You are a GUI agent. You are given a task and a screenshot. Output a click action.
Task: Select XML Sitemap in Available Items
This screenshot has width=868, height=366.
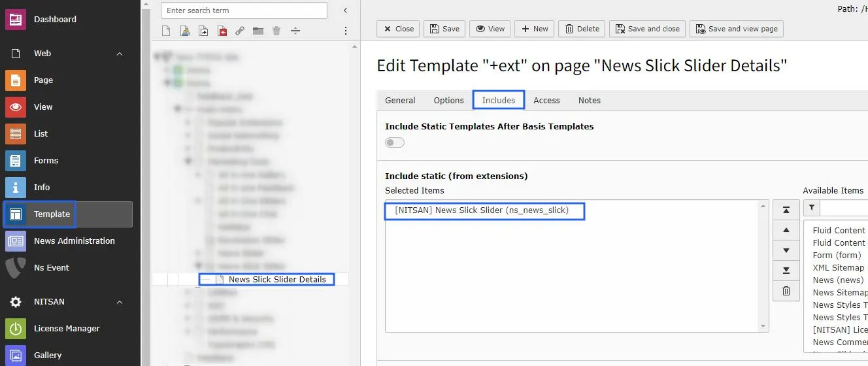point(839,268)
